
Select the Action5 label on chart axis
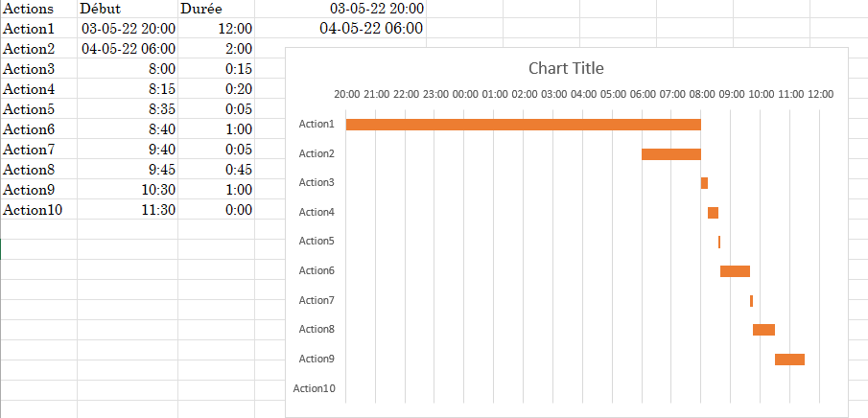[317, 241]
